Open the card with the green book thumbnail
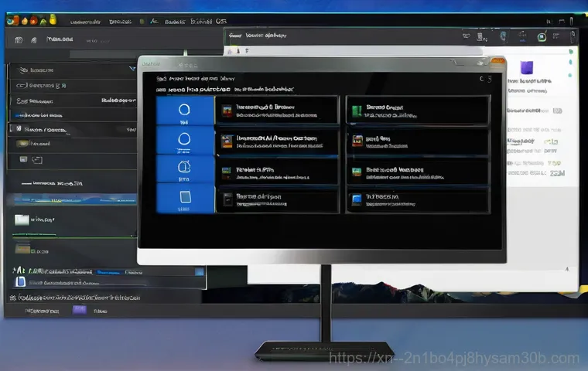This screenshot has width=588, height=371. (x=418, y=111)
